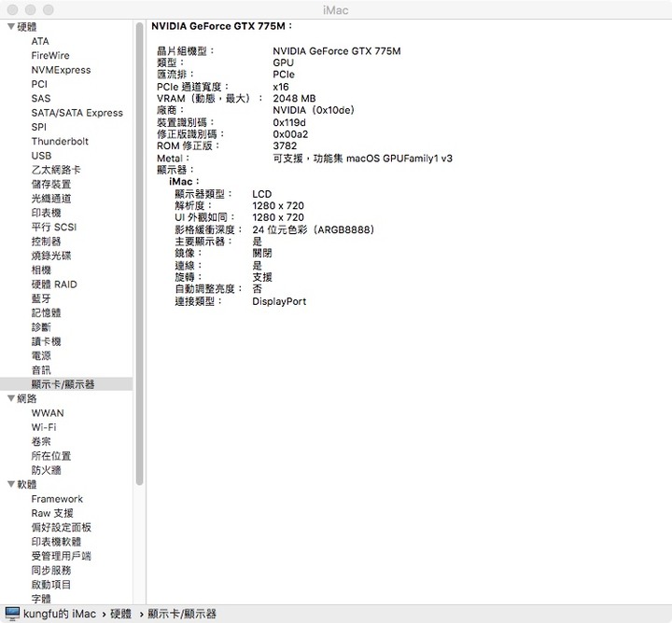Click the NVIDIA GeForce GTX 775M heading
Viewport: 672px width, 623px height.
(x=221, y=26)
